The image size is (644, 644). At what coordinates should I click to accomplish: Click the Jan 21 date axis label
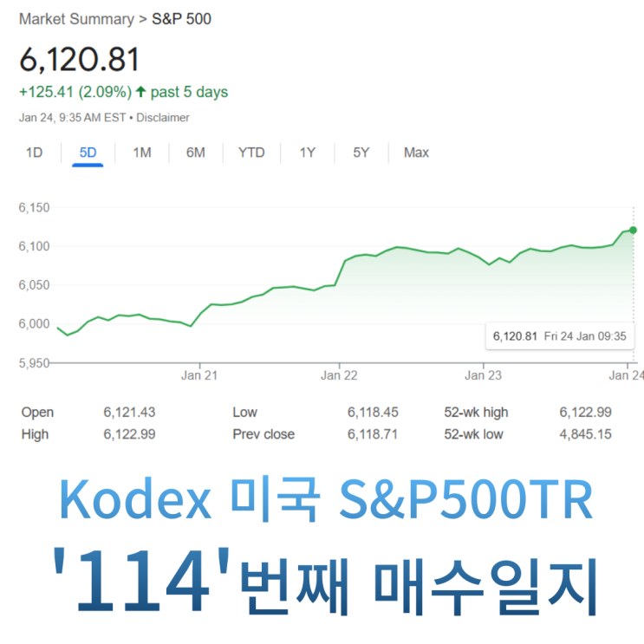(x=198, y=375)
